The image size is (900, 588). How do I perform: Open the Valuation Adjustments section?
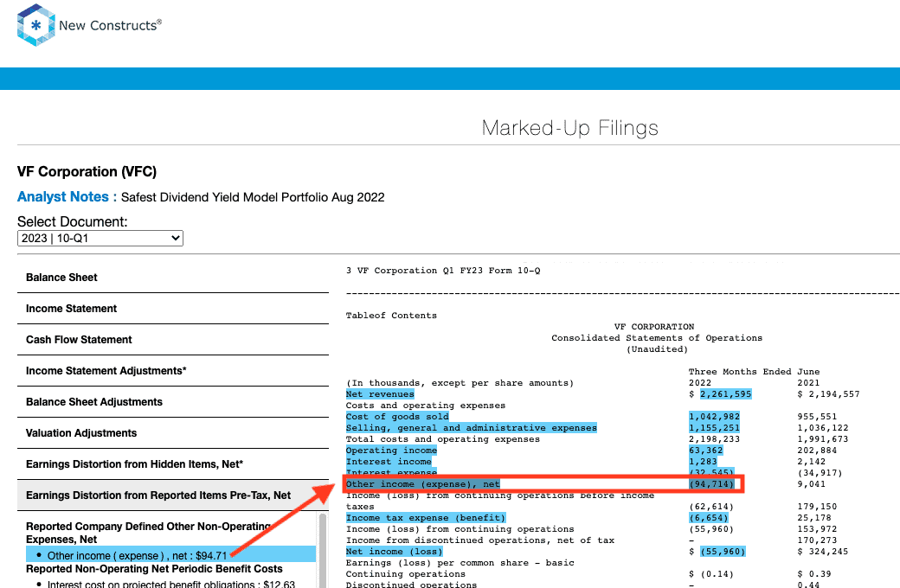173,433
